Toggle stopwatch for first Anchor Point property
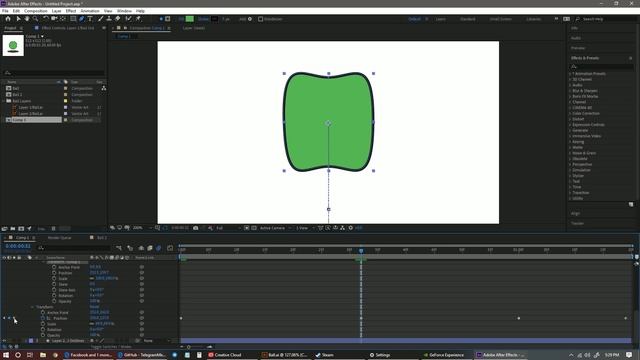Viewport: 640px width, 360px height. (54, 267)
